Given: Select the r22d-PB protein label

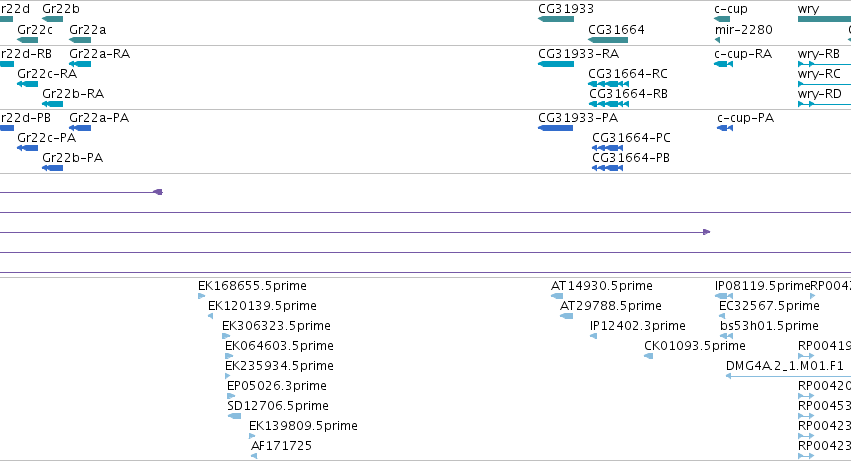Looking at the screenshot, I should click(26, 118).
